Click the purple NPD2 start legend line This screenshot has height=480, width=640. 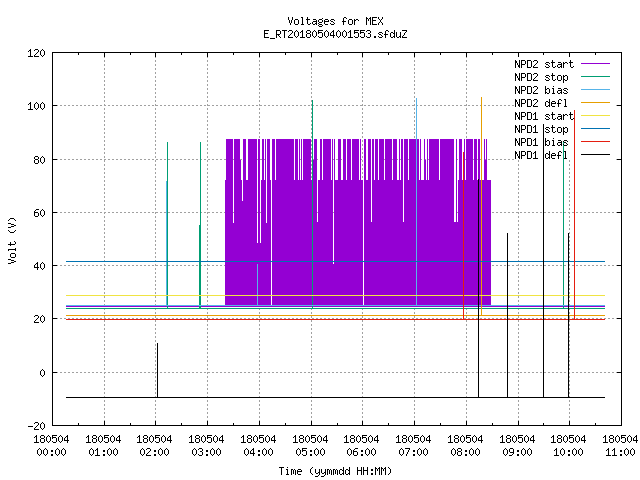tap(595, 64)
